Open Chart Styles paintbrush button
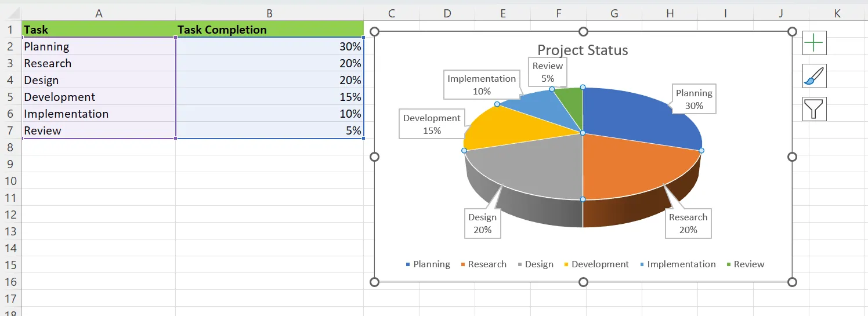The width and height of the screenshot is (868, 316). pyautogui.click(x=814, y=76)
